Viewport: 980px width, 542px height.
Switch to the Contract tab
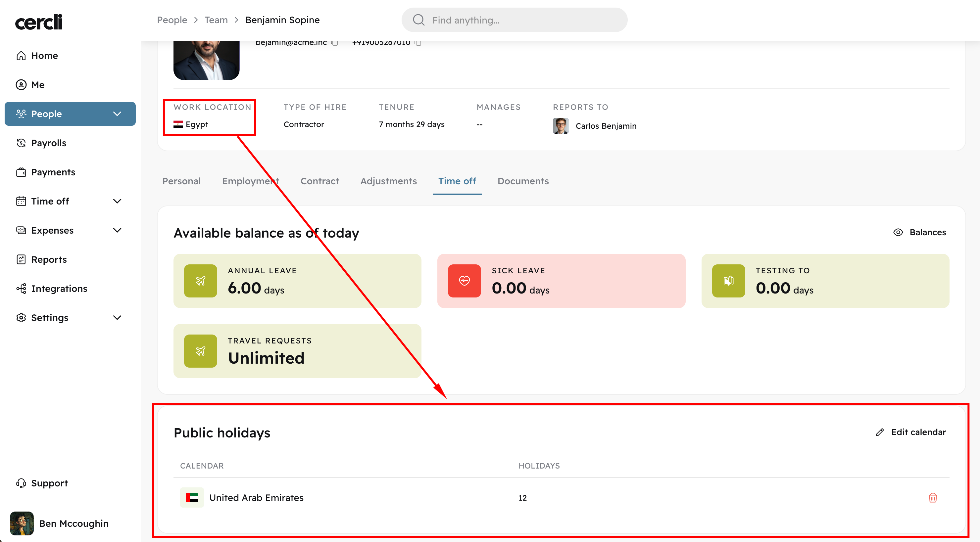coord(319,181)
